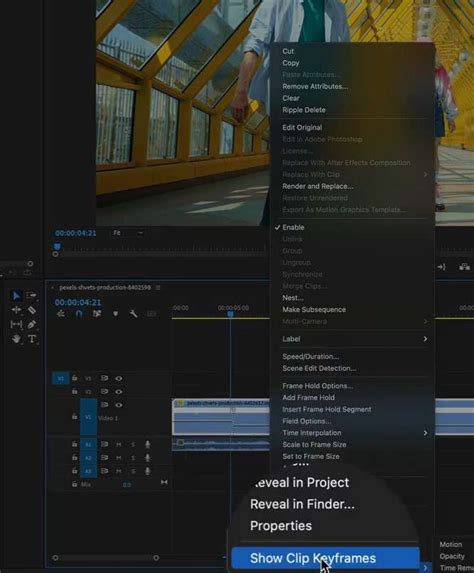Open timeline display settings wrench
The height and width of the screenshot is (573, 474).
(x=133, y=314)
